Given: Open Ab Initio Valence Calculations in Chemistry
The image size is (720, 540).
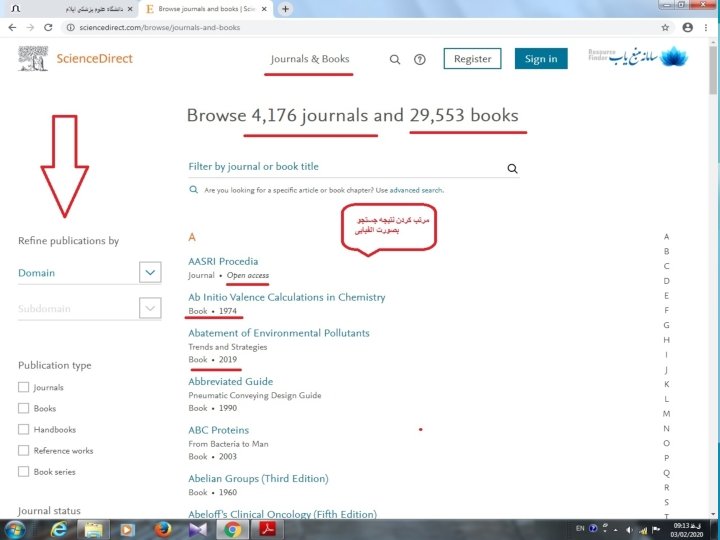Looking at the screenshot, I should coord(287,297).
